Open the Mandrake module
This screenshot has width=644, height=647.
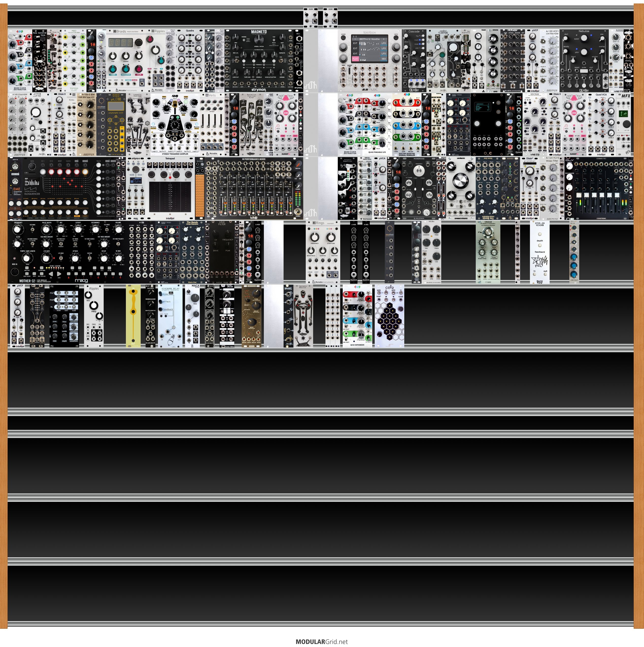tap(419, 189)
